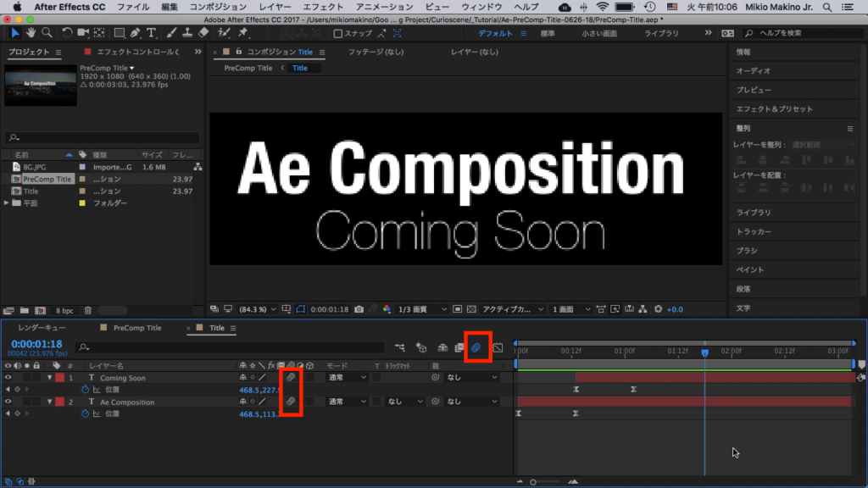Click new composition icon in Project panel
The width and height of the screenshot is (868, 488).
point(40,311)
